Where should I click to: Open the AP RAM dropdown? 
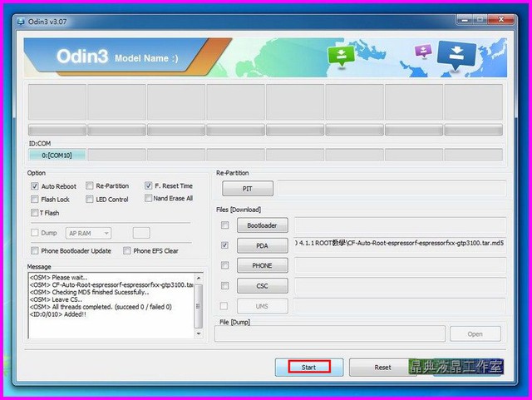(x=89, y=233)
